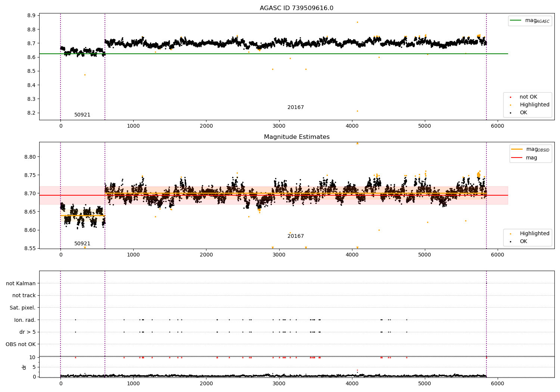Click the 8.75 y-axis tick label
This screenshot has width=560, height=392.
(x=30, y=175)
